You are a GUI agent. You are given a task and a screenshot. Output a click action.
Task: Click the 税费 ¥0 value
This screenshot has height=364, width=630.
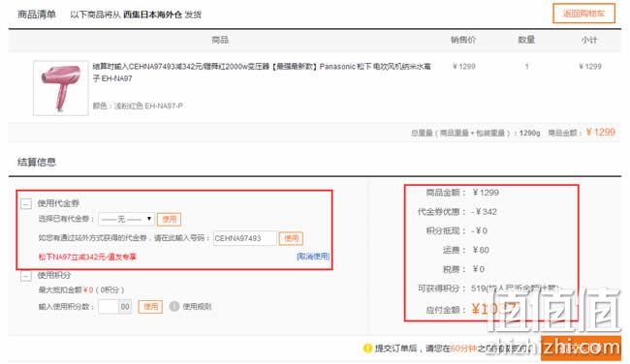point(478,269)
